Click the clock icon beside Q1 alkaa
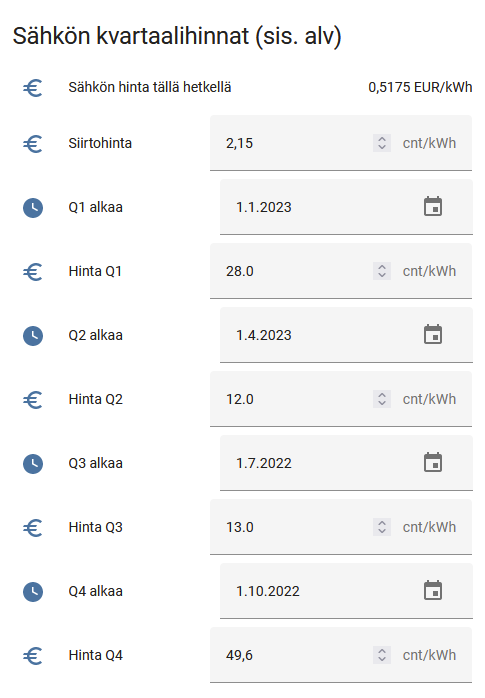The image size is (485, 698). click(33, 207)
